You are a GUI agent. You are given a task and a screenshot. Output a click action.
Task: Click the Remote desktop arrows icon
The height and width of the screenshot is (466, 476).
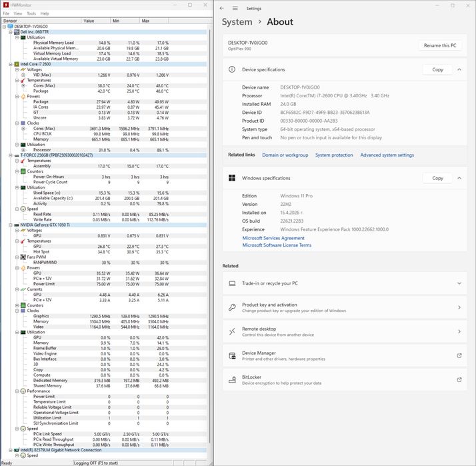[232, 331]
